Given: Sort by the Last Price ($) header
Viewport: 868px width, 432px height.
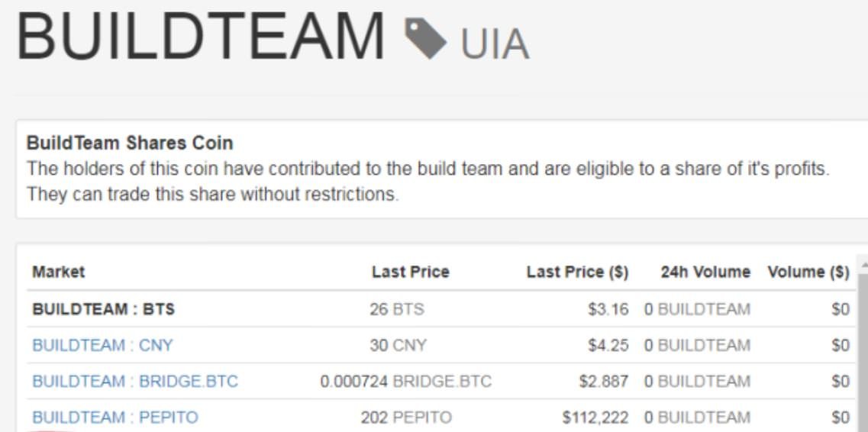Looking at the screenshot, I should tap(577, 272).
